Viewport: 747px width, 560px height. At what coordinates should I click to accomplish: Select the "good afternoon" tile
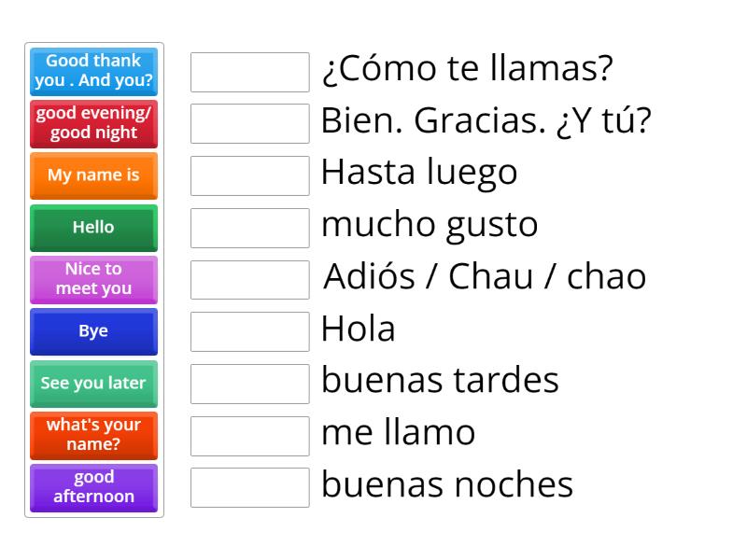tap(93, 487)
